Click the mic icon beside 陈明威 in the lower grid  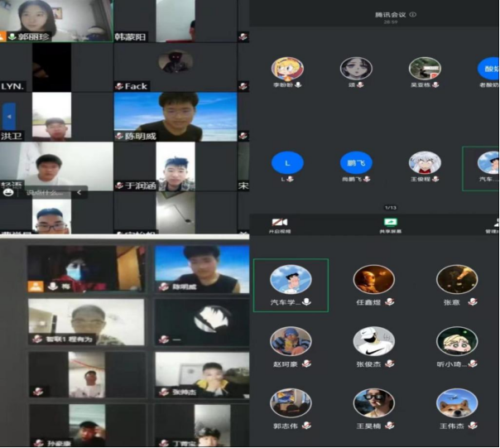164,287
